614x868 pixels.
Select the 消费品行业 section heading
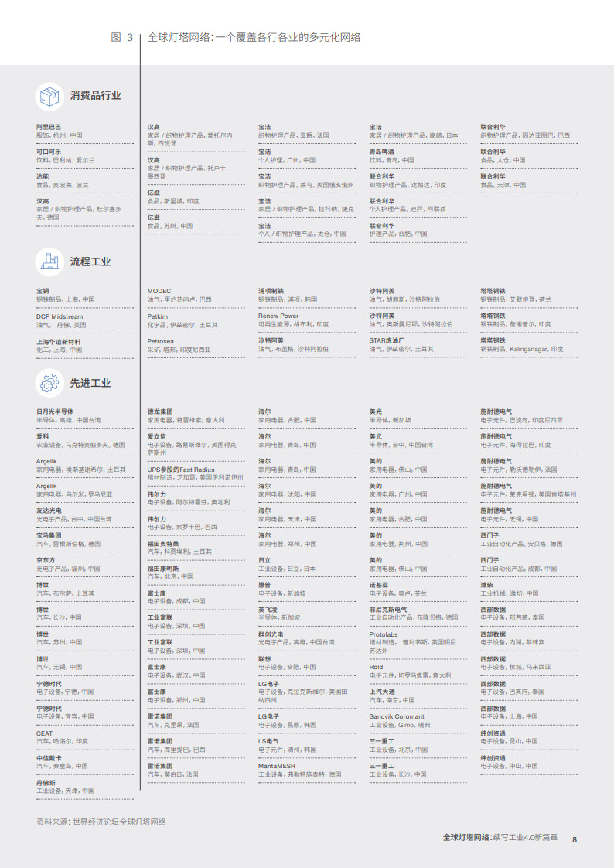point(96,95)
